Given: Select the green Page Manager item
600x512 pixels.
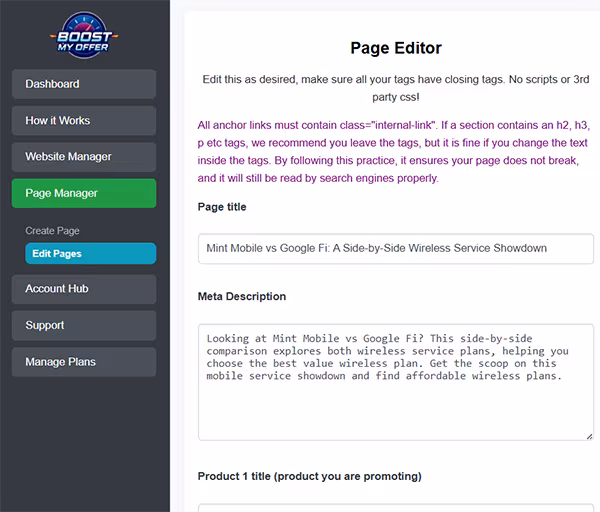Looking at the screenshot, I should [x=84, y=193].
